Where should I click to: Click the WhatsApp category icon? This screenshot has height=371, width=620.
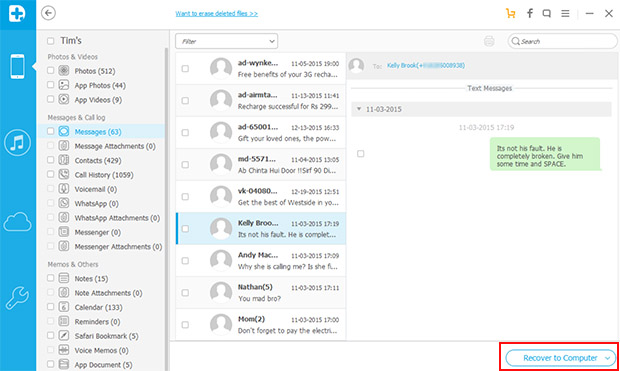(x=64, y=203)
